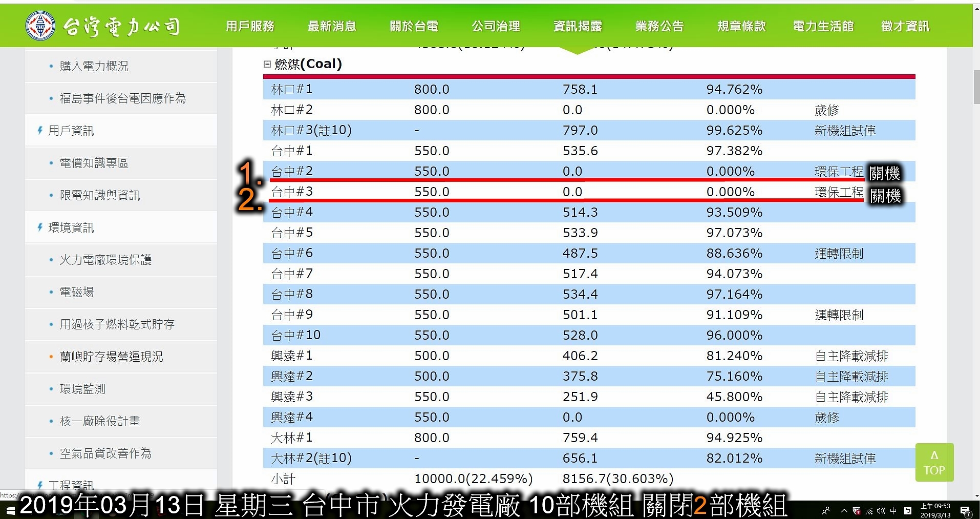Open the People icon in taskbar

(x=826, y=511)
